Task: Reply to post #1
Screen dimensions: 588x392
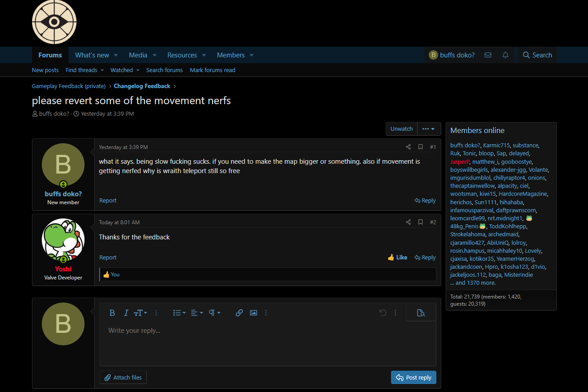Action: [x=425, y=200]
